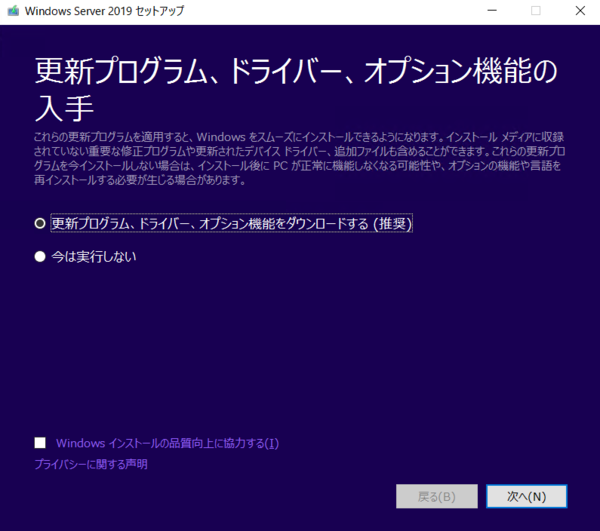Click the 戻る(B) button
Viewport: 600px width, 531px height.
[x=437, y=497]
